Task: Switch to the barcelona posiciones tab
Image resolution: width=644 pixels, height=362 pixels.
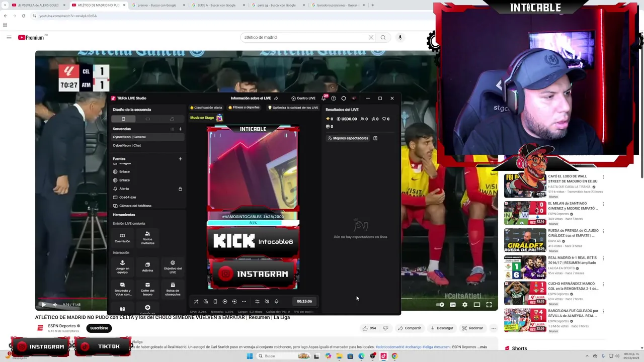Action: [337, 5]
